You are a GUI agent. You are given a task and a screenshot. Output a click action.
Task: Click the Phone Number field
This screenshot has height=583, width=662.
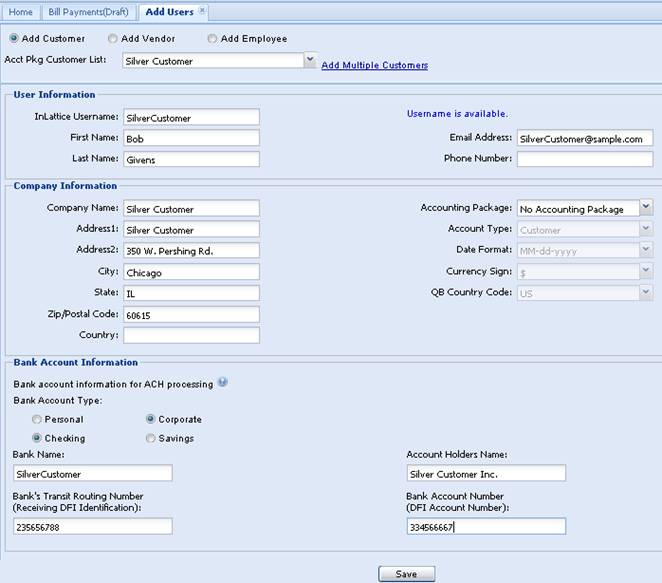coord(584,159)
